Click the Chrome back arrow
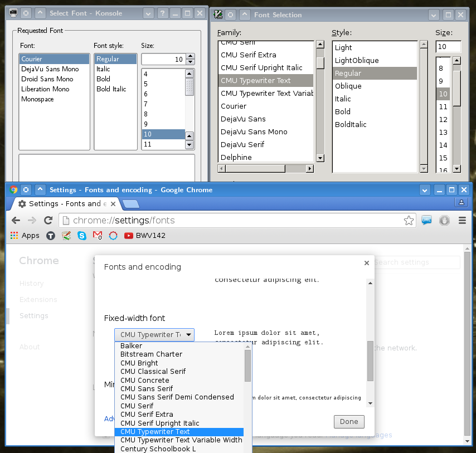Image resolution: width=476 pixels, height=453 pixels. (x=16, y=220)
